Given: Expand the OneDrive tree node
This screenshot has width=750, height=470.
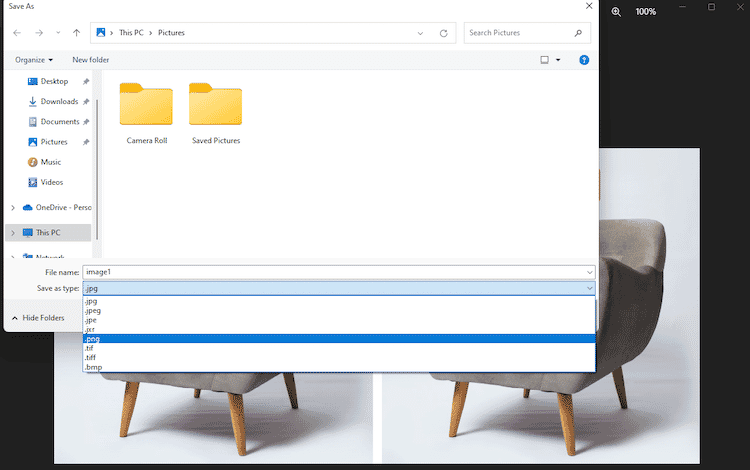Looking at the screenshot, I should [12, 207].
